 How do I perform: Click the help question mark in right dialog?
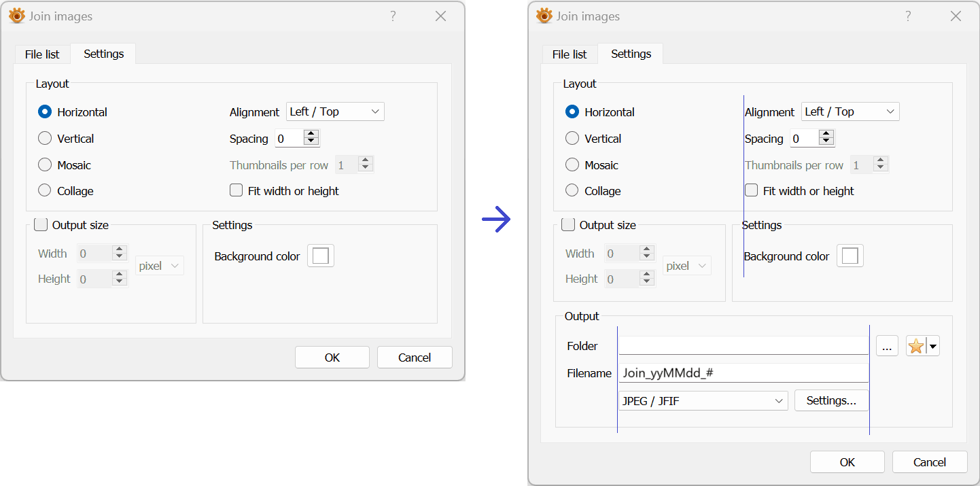point(908,16)
